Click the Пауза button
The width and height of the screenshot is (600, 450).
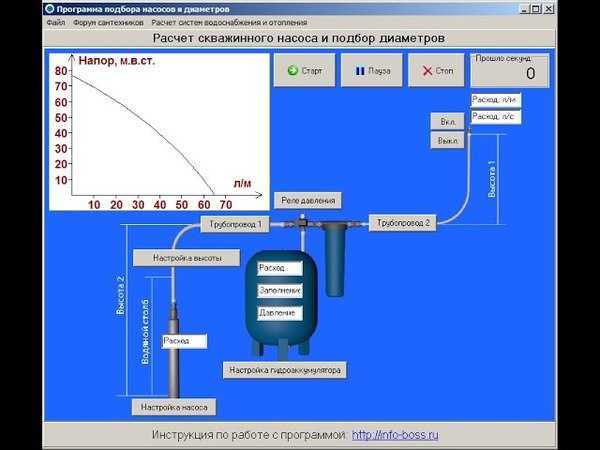pyautogui.click(x=372, y=70)
